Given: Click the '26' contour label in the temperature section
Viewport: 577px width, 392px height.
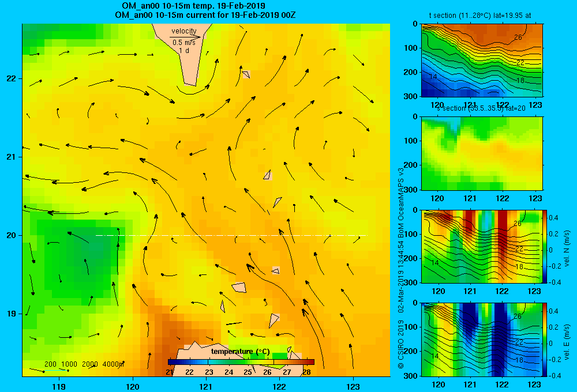Looking at the screenshot, I should (518, 37).
